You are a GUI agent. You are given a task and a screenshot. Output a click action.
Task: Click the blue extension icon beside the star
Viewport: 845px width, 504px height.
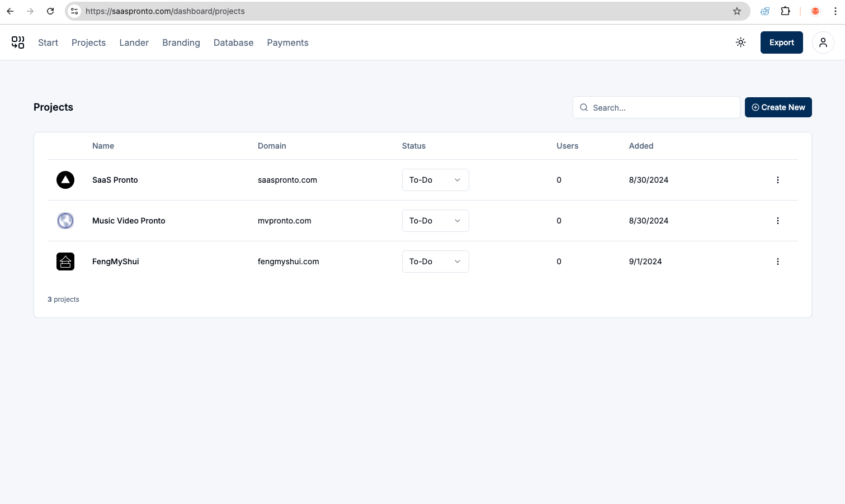765,11
